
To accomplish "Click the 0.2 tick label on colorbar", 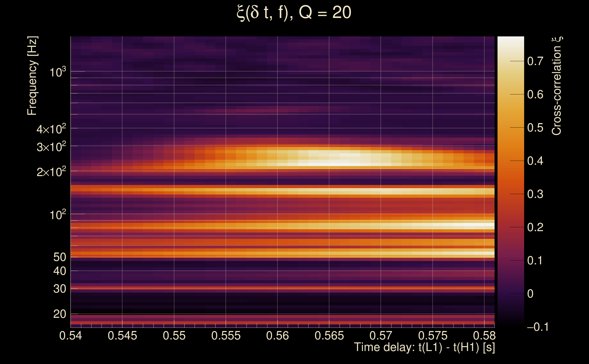I will point(535,227).
